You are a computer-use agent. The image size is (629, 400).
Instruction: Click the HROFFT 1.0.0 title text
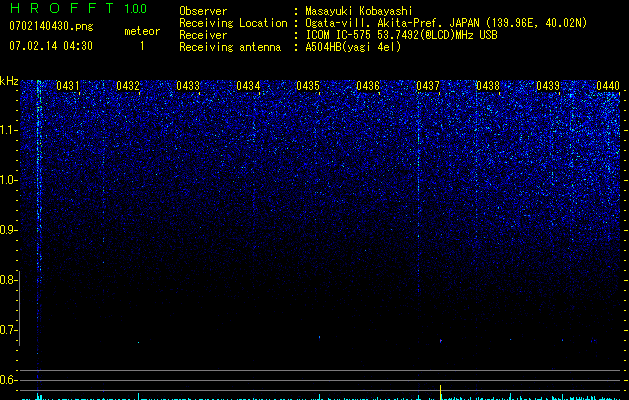(79, 8)
